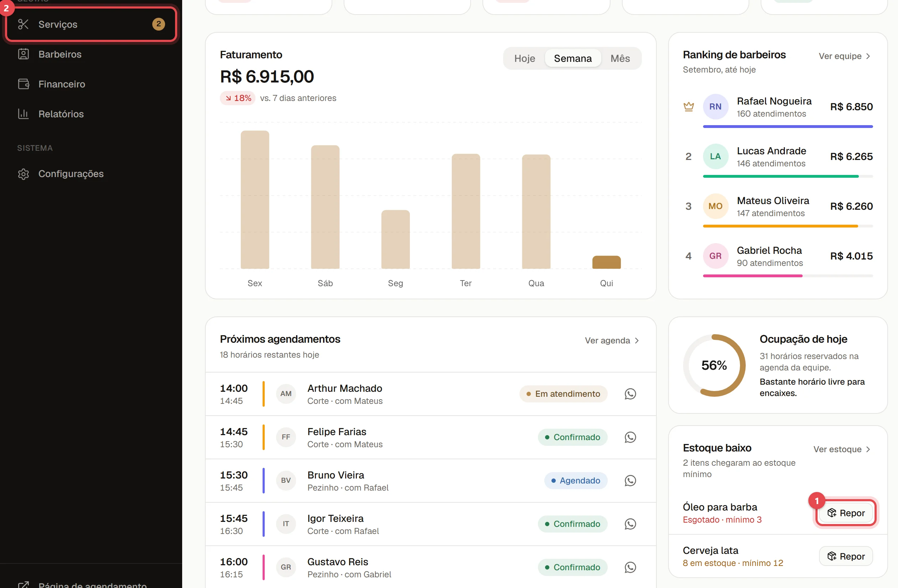The image size is (898, 588).
Task: Open Configurações menu item
Action: tap(91, 174)
